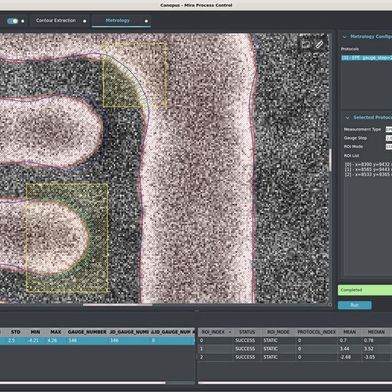Select the ROI row with index 1
The image size is (392, 392).
tap(295, 349)
